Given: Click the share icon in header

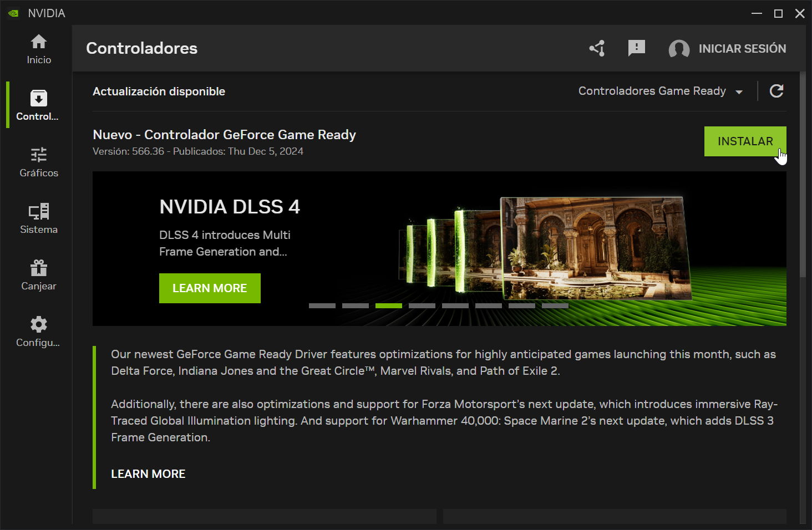Looking at the screenshot, I should coord(597,49).
